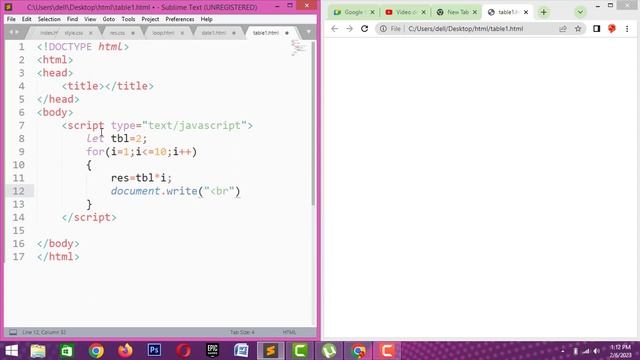Go forward in Chrome
The image size is (640, 360).
pos(349,29)
